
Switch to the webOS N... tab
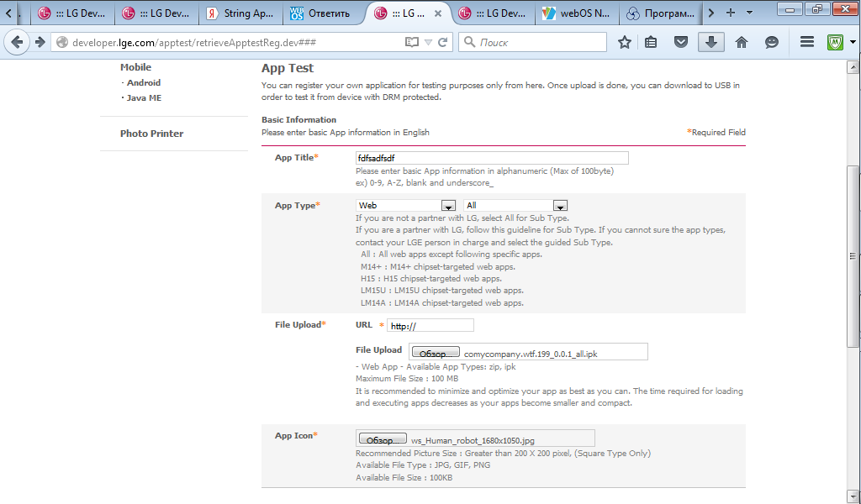click(576, 13)
